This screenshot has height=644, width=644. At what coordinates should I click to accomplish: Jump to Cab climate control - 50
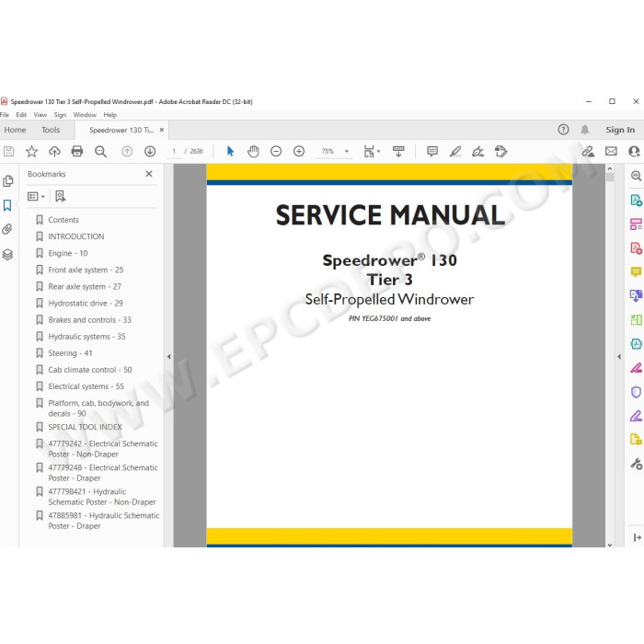pos(90,370)
